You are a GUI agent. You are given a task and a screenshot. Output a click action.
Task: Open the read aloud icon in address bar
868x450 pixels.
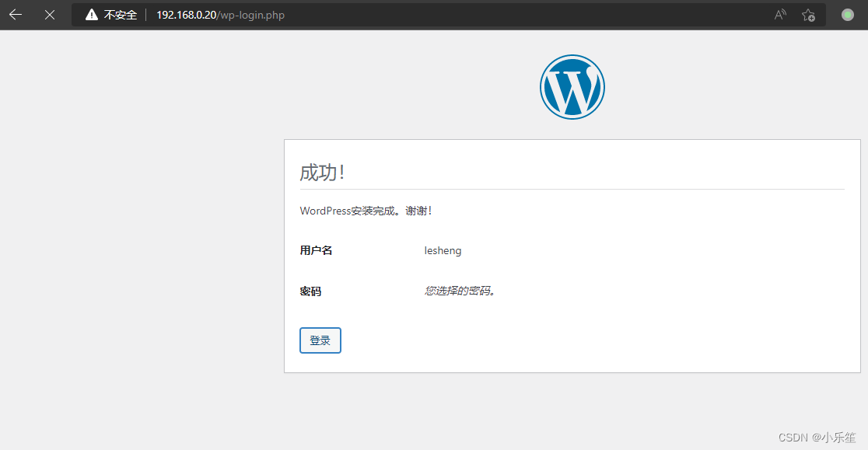[x=780, y=15]
